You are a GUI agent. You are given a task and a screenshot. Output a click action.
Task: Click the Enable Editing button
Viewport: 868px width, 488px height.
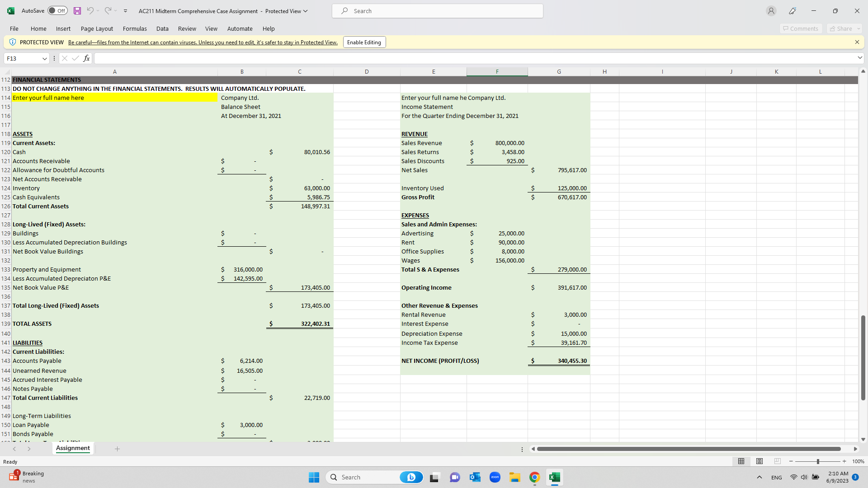point(364,42)
